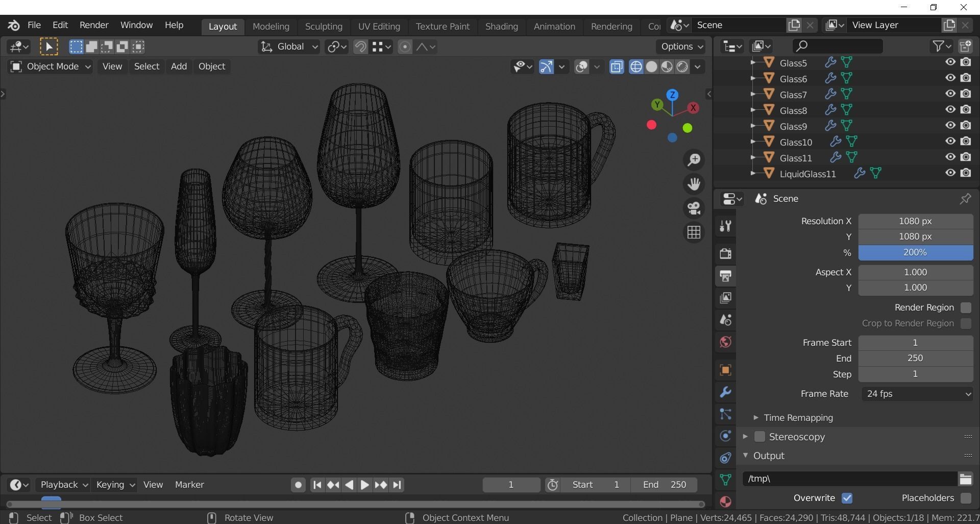Add a new collection in the outliner

[x=965, y=46]
